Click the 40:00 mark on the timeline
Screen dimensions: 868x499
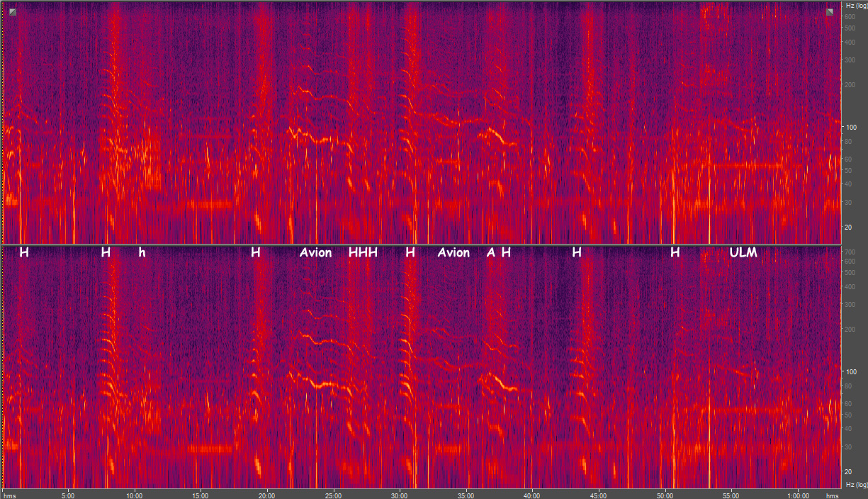[532, 495]
